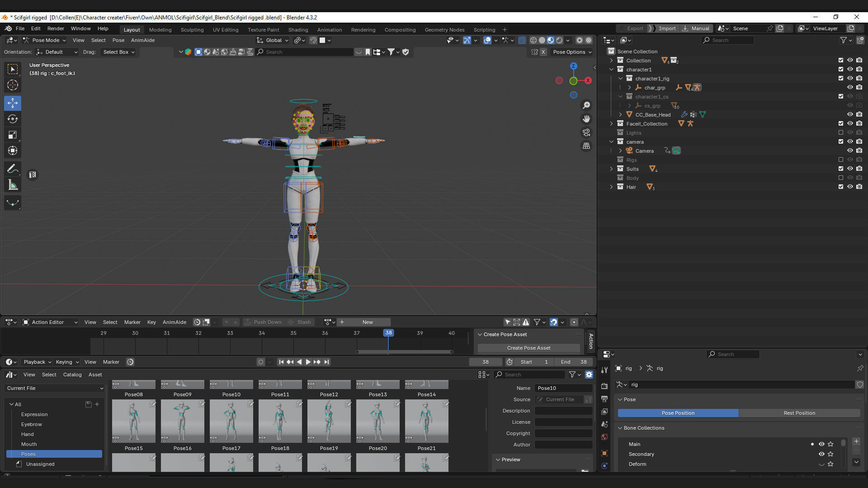Image resolution: width=868 pixels, height=488 pixels.
Task: Open the Global transform orientation dropdown
Action: pyautogui.click(x=273, y=40)
